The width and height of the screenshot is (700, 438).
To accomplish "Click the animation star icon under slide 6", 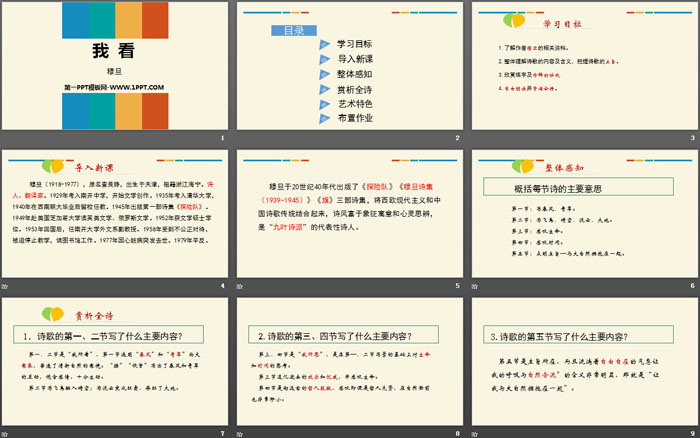I will click(475, 286).
